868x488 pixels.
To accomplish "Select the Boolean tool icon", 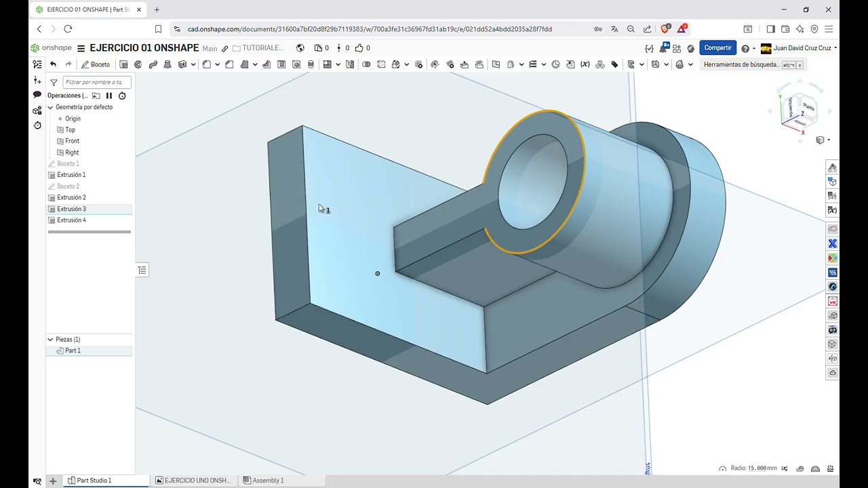I will click(366, 64).
